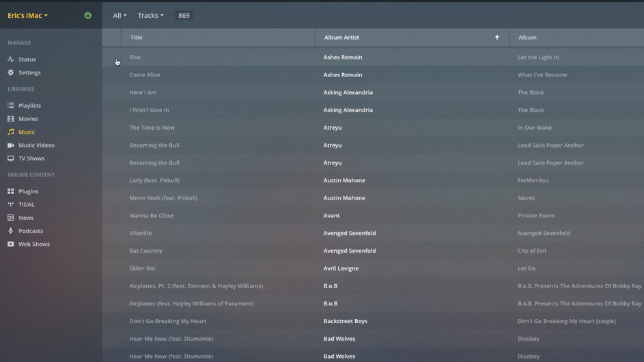Viewport: 644px width, 362px height.
Task: Open Settings in the sidebar
Action: coord(29,72)
